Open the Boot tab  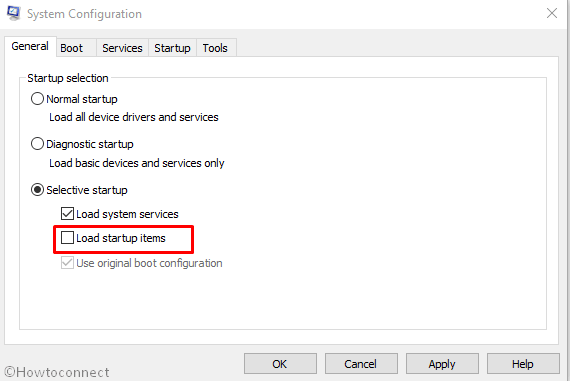point(72,48)
